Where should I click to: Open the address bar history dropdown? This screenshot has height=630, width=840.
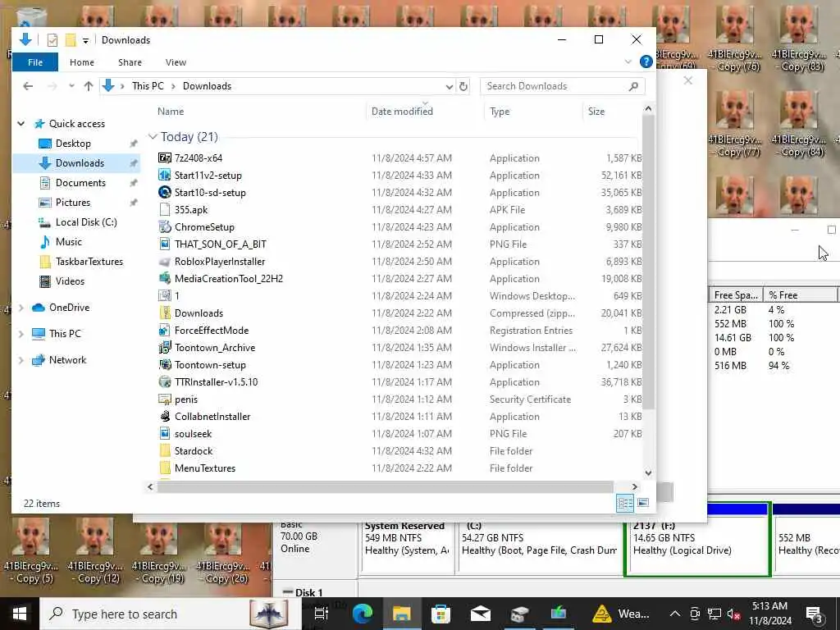click(449, 86)
